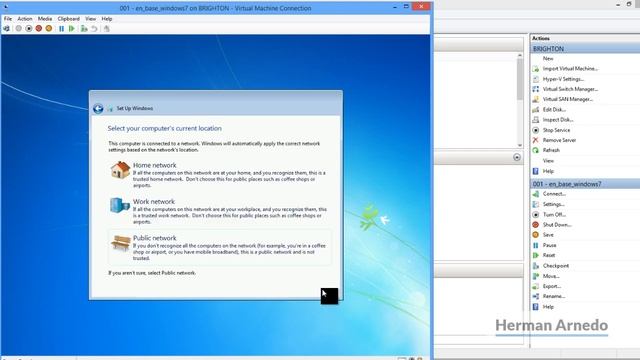Click the Inspect Disk icon in Actions
The image size is (640, 360).
click(x=536, y=120)
